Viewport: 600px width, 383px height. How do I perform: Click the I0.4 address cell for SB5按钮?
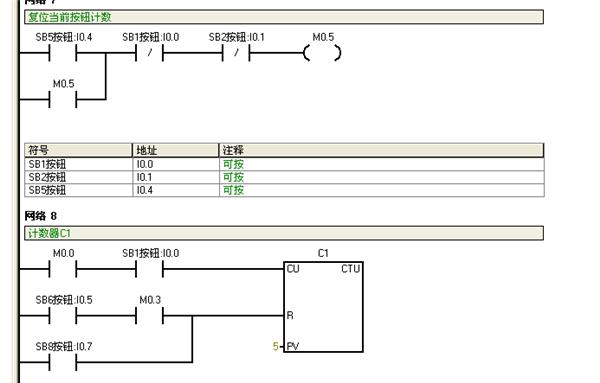176,190
